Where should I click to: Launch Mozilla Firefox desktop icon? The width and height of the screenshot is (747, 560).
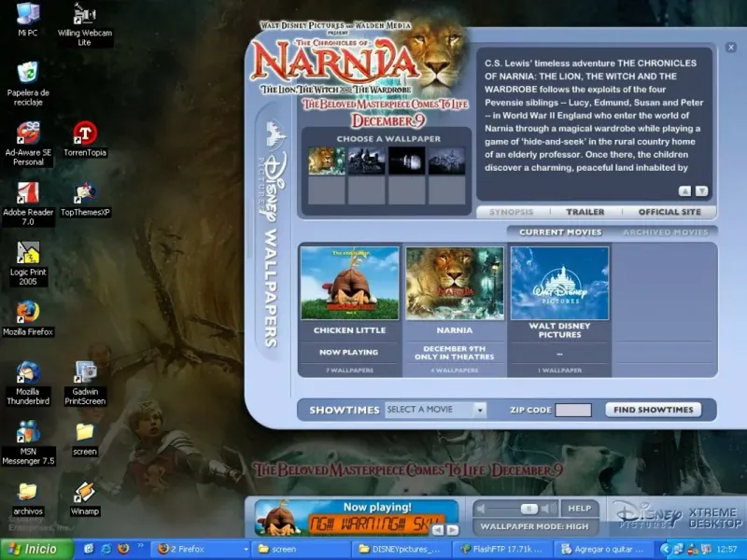click(28, 318)
